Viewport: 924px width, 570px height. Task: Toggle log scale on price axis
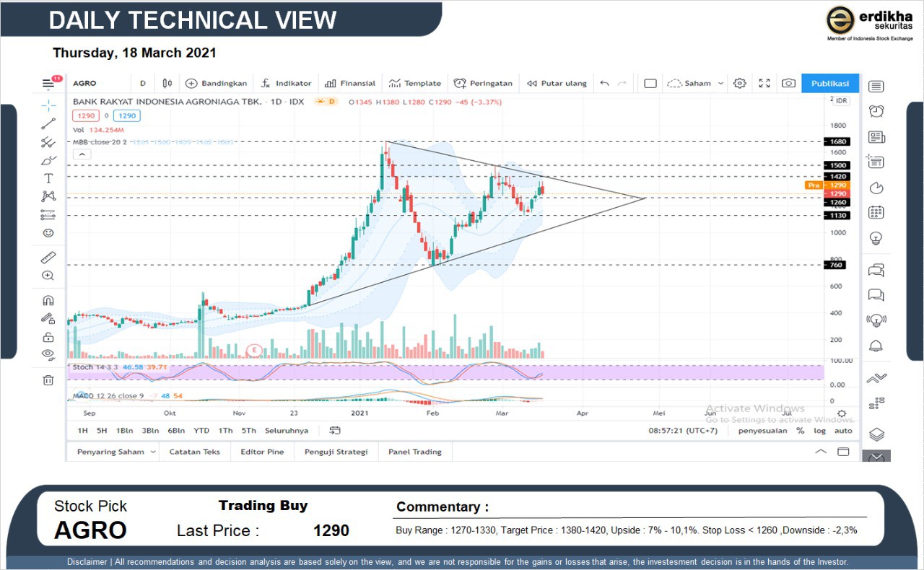(819, 431)
